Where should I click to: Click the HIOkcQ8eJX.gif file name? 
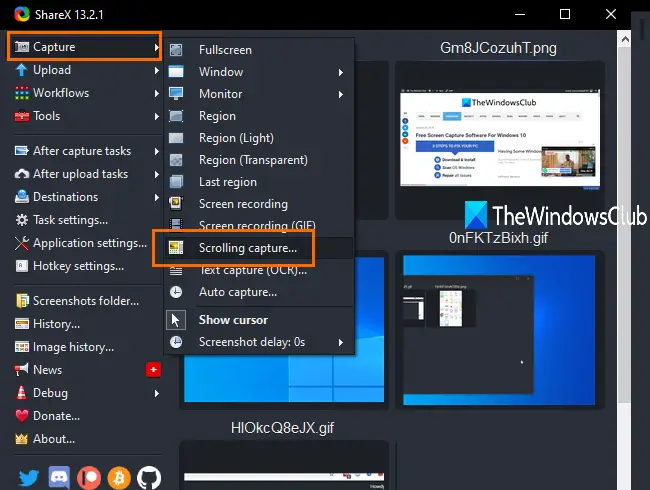pos(282,427)
